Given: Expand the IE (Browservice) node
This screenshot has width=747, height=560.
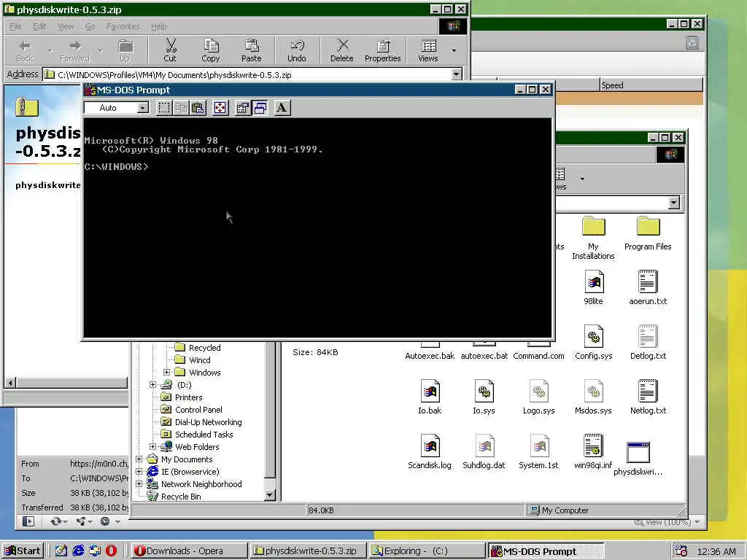Looking at the screenshot, I should coord(139,472).
